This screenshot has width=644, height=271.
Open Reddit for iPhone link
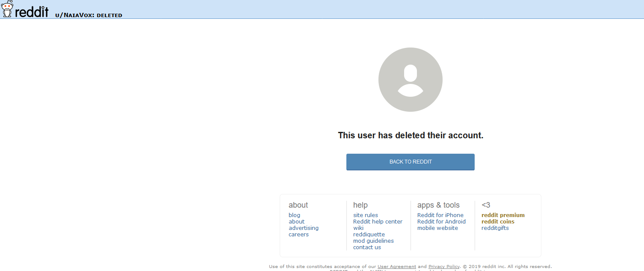tap(440, 215)
